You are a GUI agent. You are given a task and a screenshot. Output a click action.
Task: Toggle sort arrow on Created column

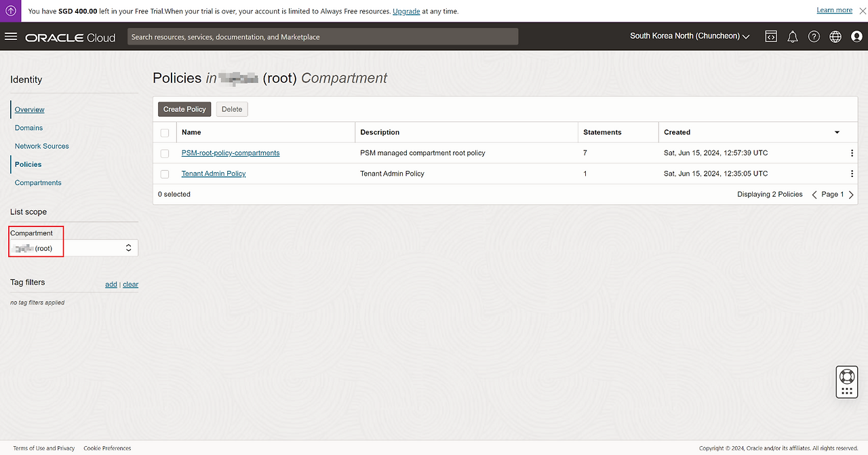click(x=837, y=132)
